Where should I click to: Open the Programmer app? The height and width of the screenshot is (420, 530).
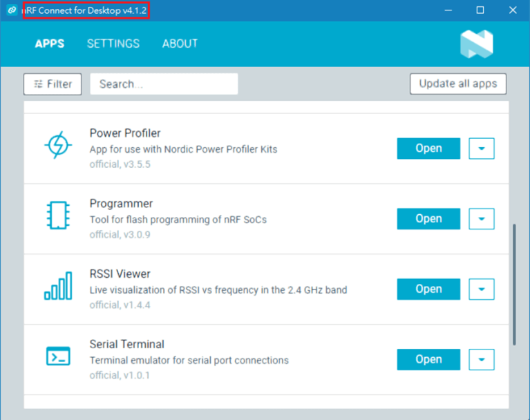pyautogui.click(x=428, y=219)
